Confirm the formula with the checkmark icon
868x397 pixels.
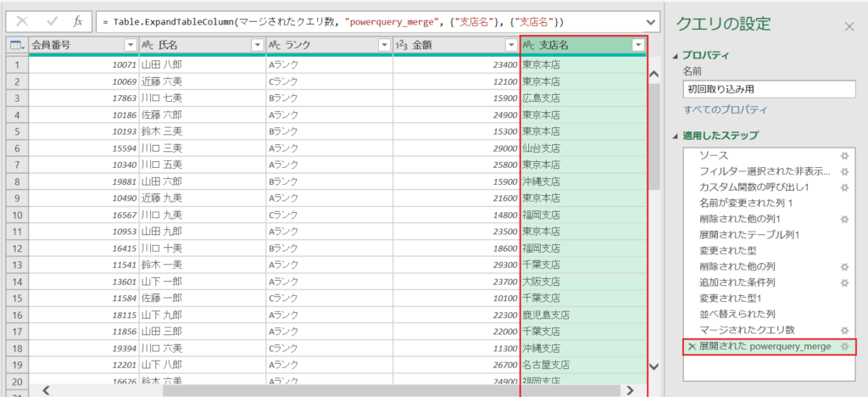coord(53,21)
